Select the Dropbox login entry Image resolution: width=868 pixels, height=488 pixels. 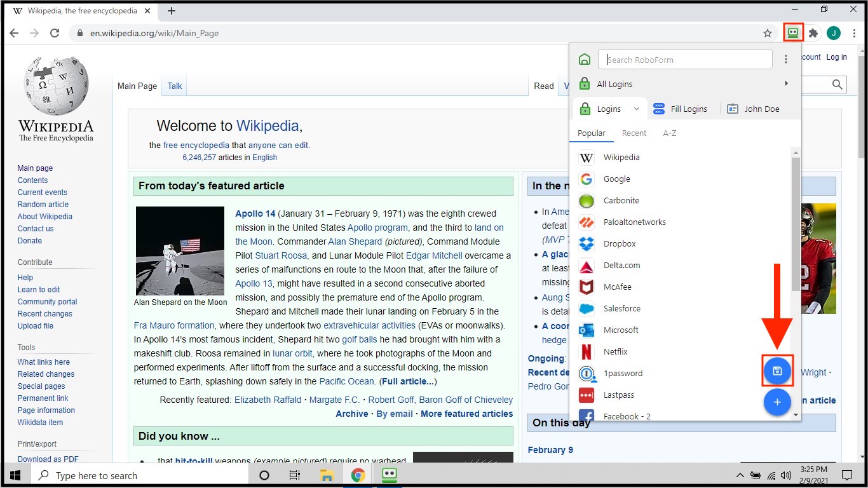[619, 243]
